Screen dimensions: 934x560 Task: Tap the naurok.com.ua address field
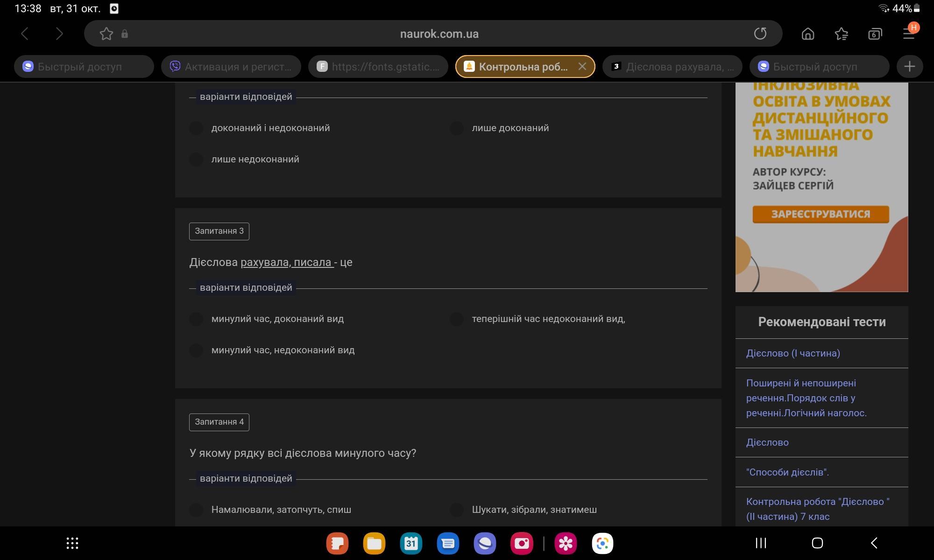point(439,34)
